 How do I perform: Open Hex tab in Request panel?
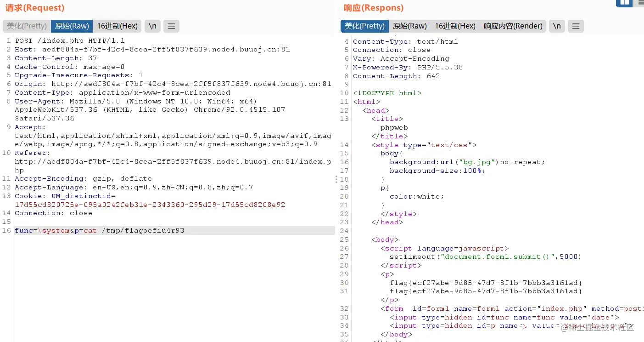(x=117, y=26)
